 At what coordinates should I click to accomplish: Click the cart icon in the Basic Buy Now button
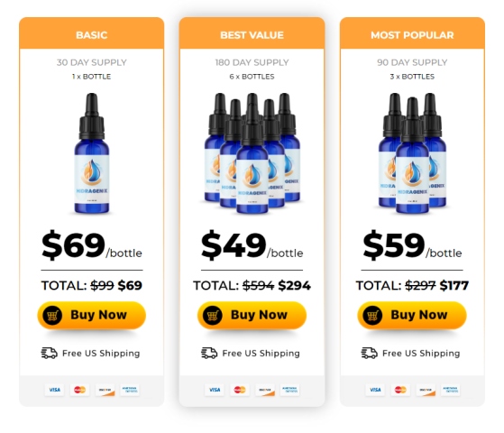pos(52,315)
